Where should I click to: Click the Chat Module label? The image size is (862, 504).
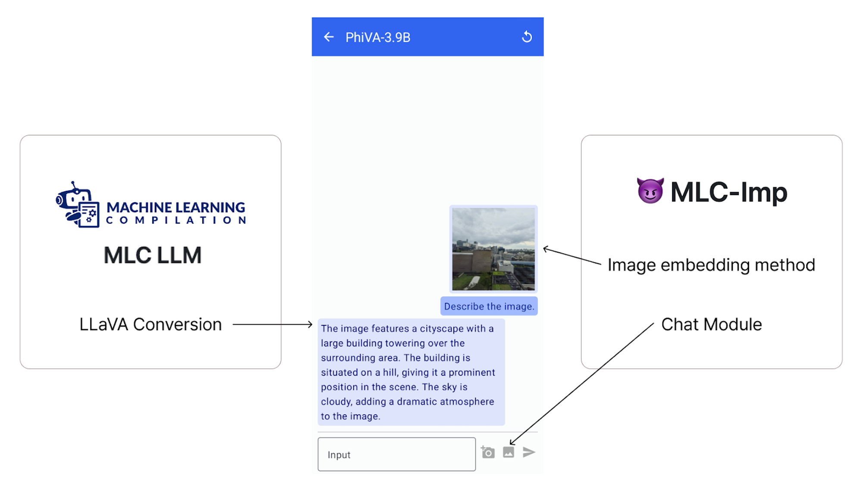point(711,324)
